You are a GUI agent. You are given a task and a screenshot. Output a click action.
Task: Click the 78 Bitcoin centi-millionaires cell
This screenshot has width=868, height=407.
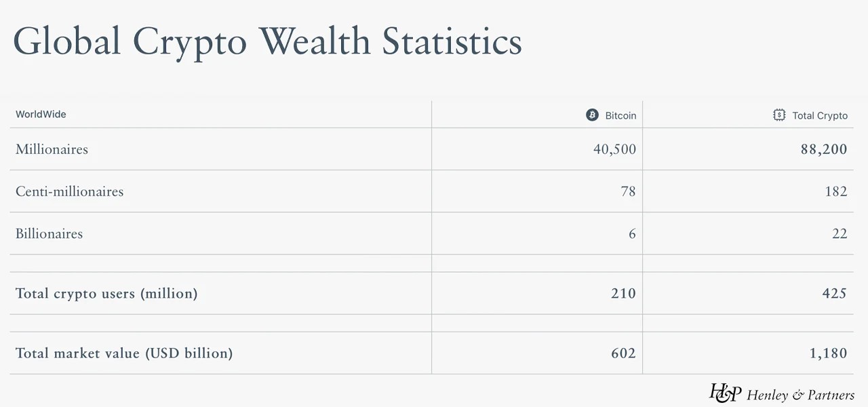click(x=628, y=191)
